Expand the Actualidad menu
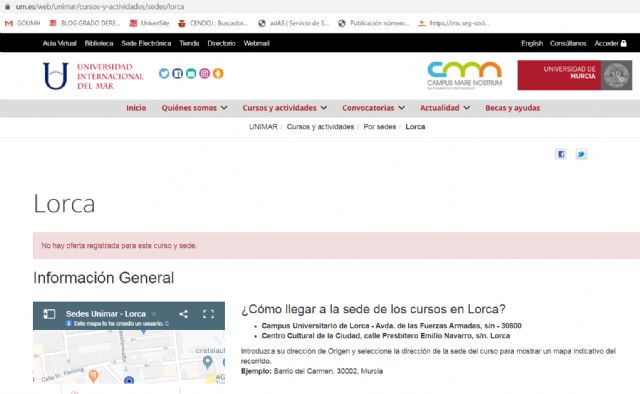The image size is (640, 394). tap(445, 108)
